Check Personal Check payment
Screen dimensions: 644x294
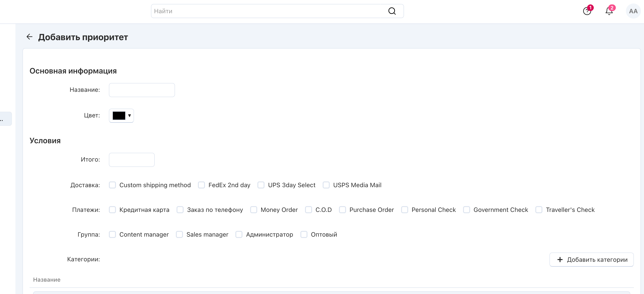point(405,210)
